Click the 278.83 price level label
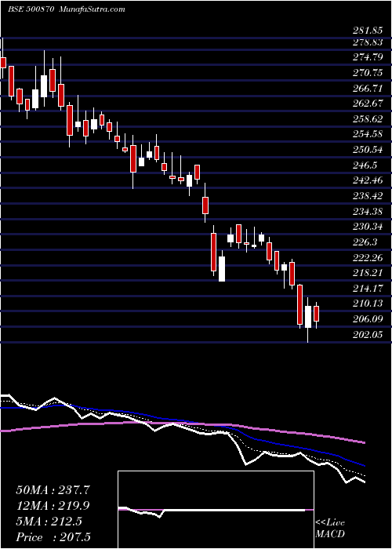 (x=367, y=42)
